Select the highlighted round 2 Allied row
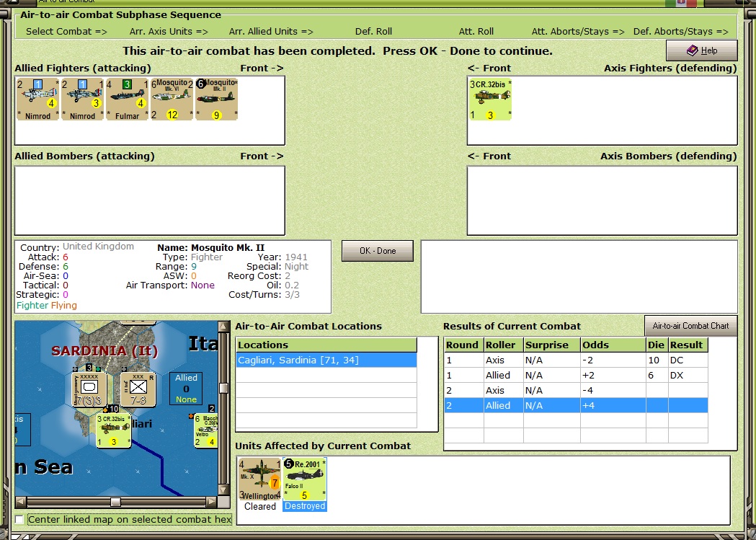The width and height of the screenshot is (756, 540). click(x=576, y=405)
